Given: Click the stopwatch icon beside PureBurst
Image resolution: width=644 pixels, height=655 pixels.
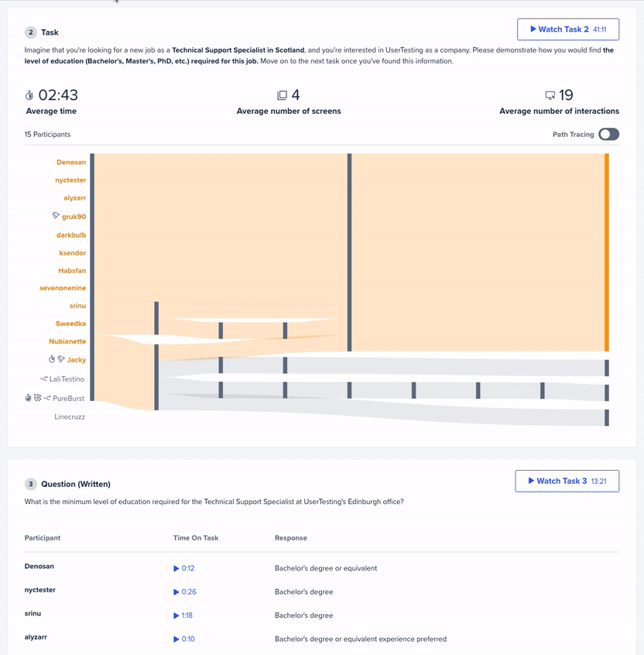Looking at the screenshot, I should [x=28, y=398].
